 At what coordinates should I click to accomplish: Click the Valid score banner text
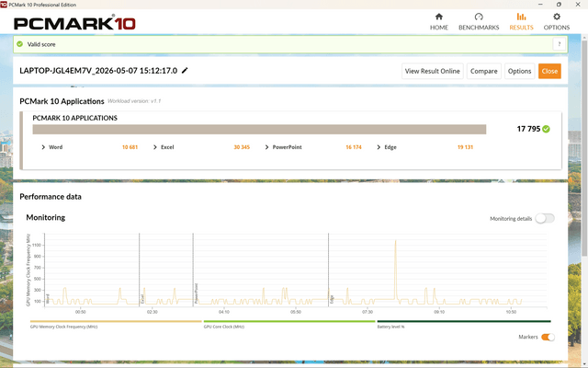coord(41,44)
